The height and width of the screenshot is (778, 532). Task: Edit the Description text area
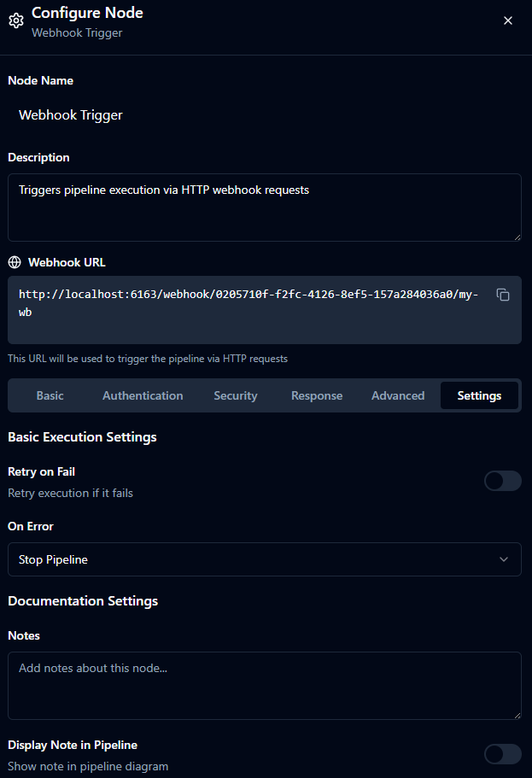pos(264,207)
